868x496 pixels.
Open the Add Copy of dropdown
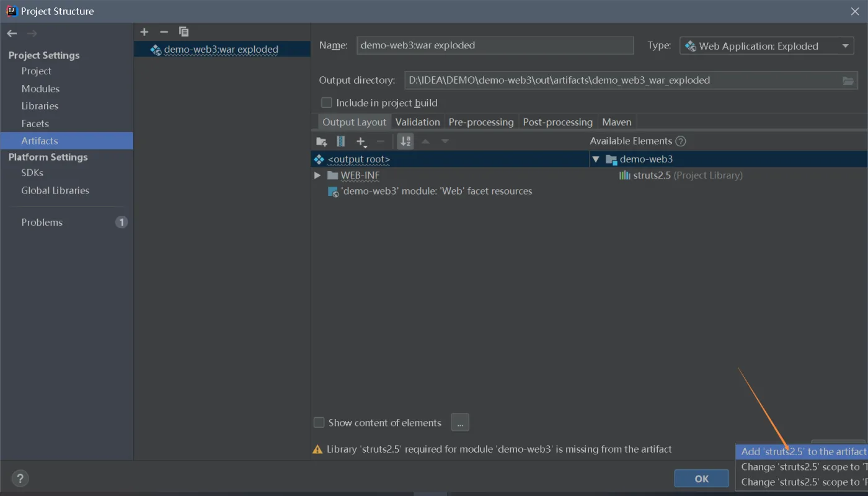click(x=361, y=141)
